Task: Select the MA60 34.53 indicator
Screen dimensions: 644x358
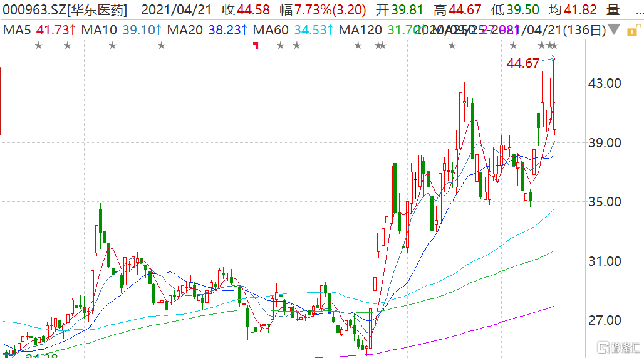Action: [293, 30]
